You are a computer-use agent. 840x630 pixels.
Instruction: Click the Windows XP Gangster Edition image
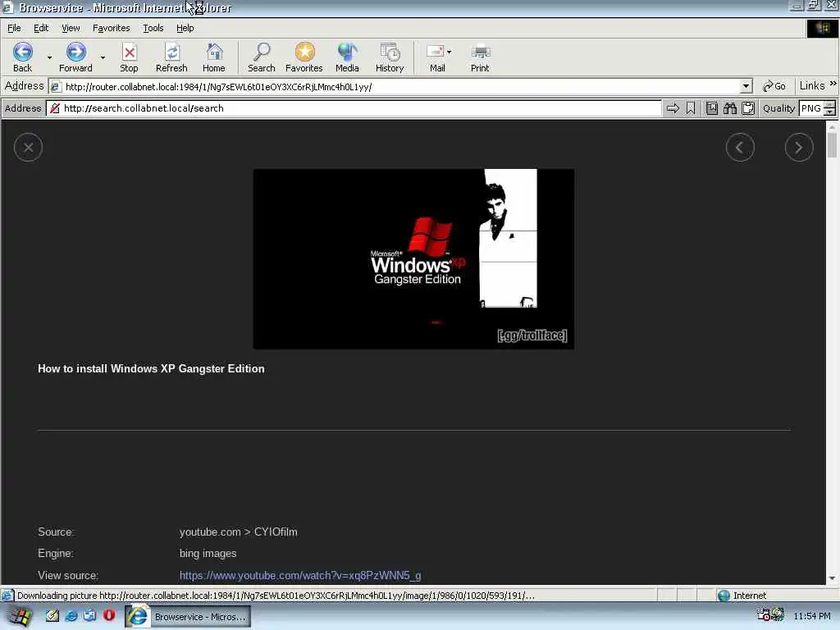coord(413,259)
